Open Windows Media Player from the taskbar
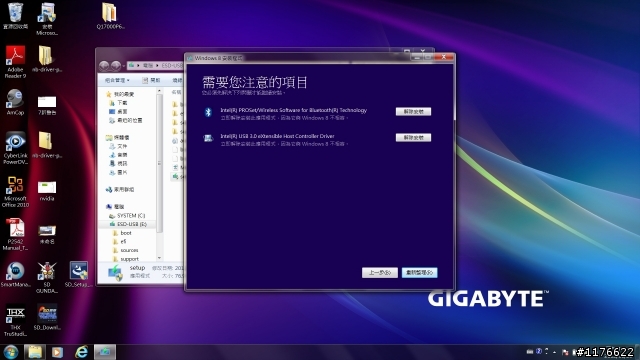The width and height of the screenshot is (640, 360). [57, 352]
